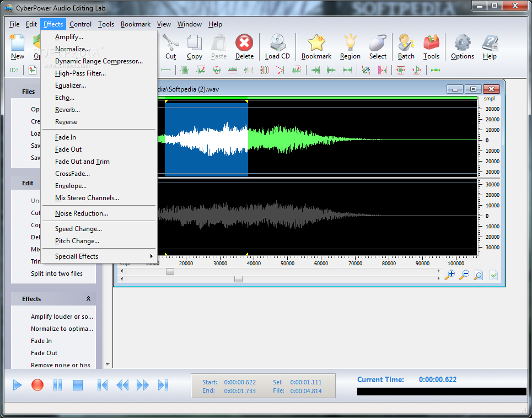Click left arrow of lower horizontal scrollbar

coord(122,279)
